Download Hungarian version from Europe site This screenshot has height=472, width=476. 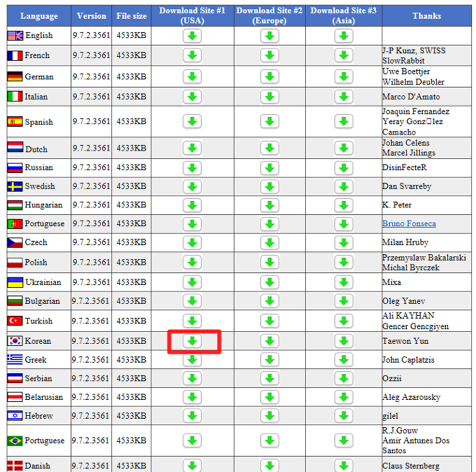click(x=269, y=205)
